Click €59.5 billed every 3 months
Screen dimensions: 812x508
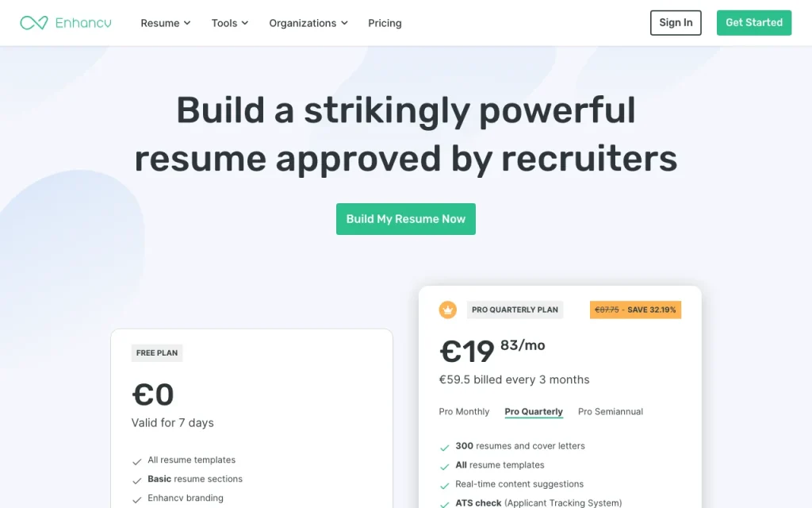[514, 380]
